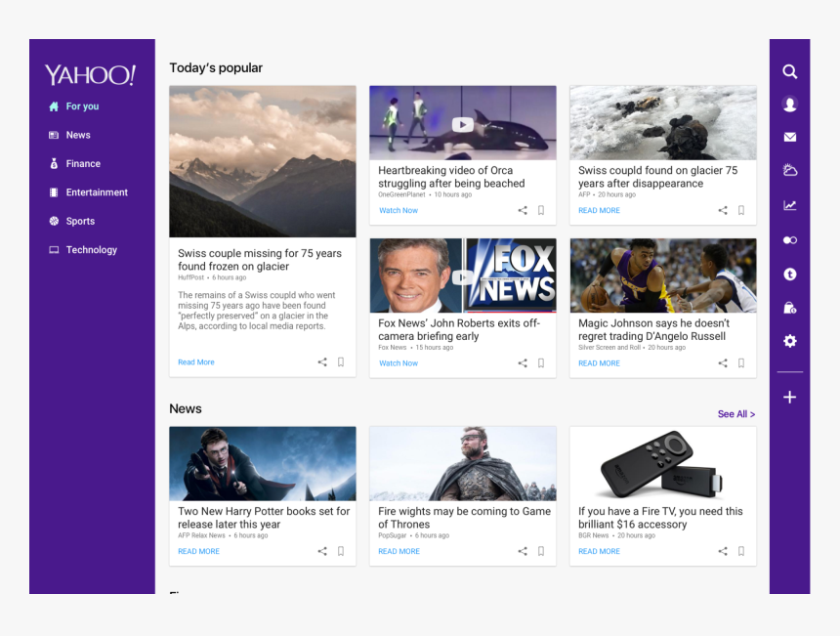Open account profile icon
The image size is (840, 636).
pyautogui.click(x=789, y=104)
